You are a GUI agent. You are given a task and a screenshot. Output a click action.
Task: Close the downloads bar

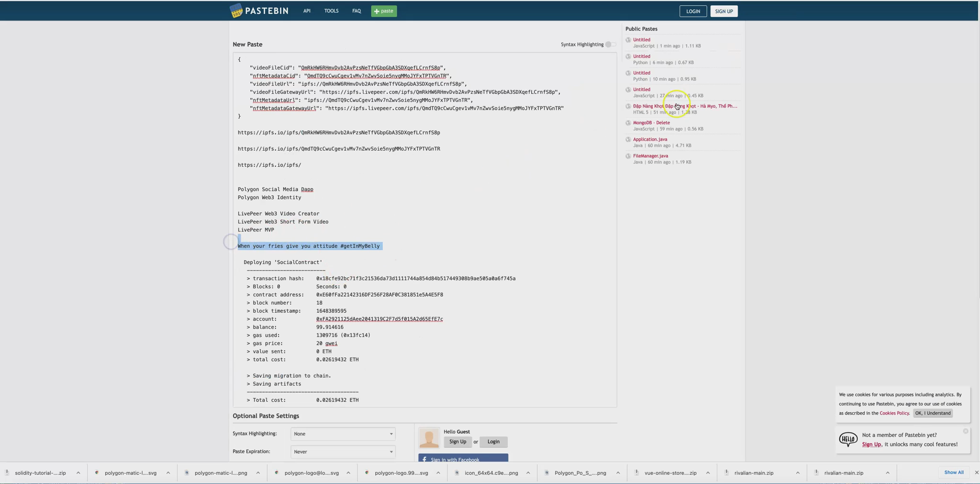pyautogui.click(x=976, y=473)
